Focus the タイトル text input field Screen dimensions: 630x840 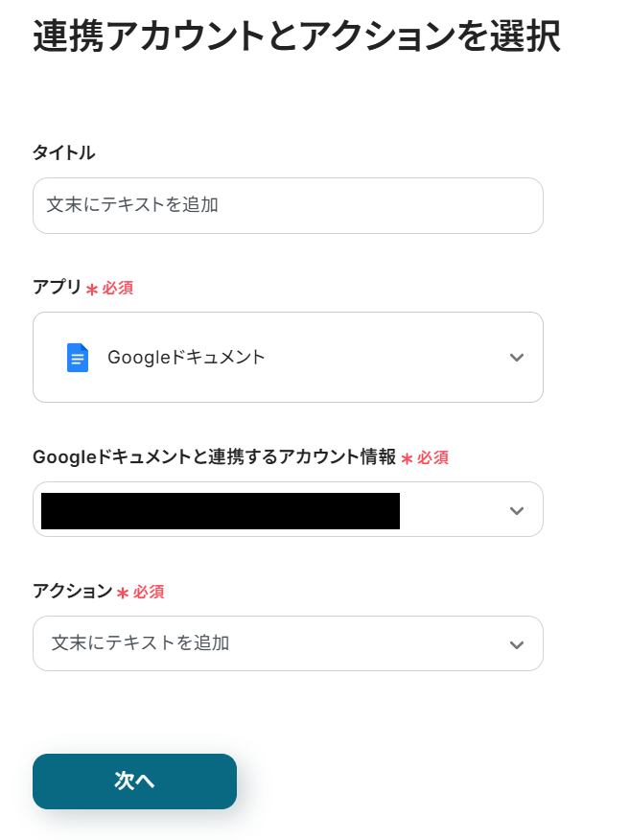pyautogui.click(x=288, y=205)
